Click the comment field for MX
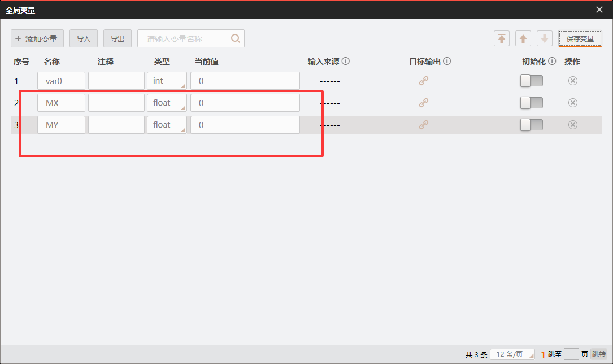Image resolution: width=613 pixels, height=364 pixels. (116, 103)
